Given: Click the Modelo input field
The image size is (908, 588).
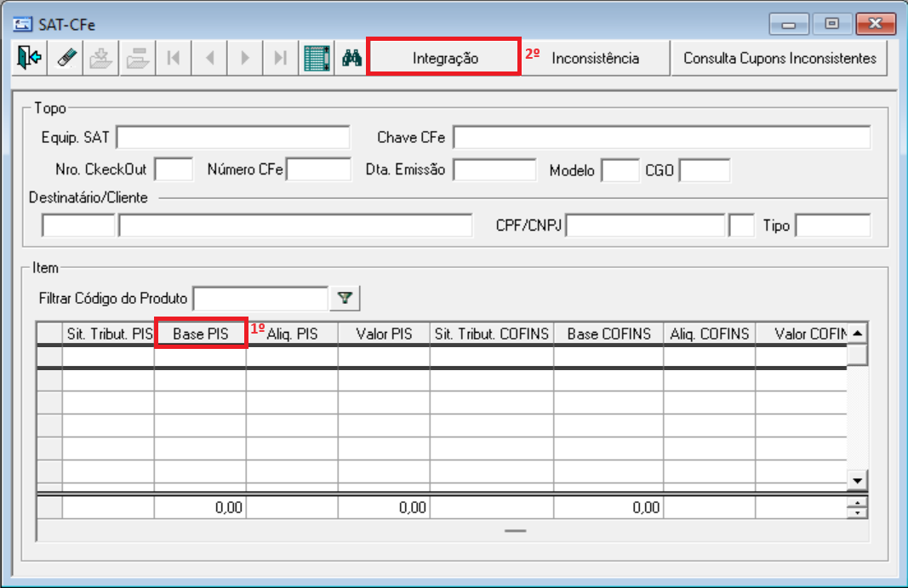Looking at the screenshot, I should coord(620,170).
